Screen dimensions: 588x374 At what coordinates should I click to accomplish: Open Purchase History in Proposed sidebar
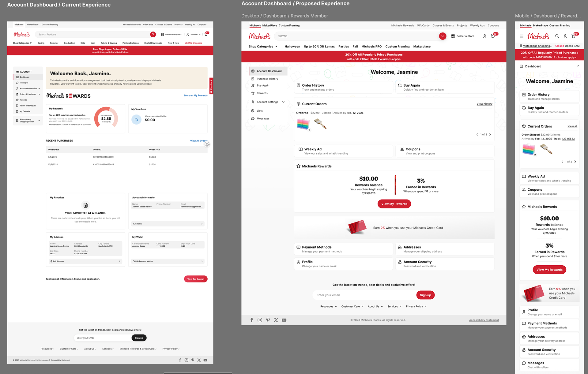tap(267, 79)
